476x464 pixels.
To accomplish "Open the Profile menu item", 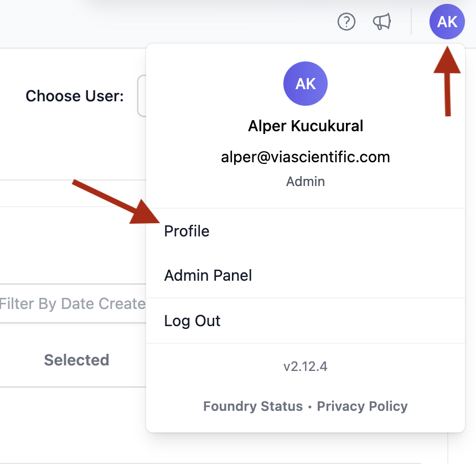I will pos(187,231).
